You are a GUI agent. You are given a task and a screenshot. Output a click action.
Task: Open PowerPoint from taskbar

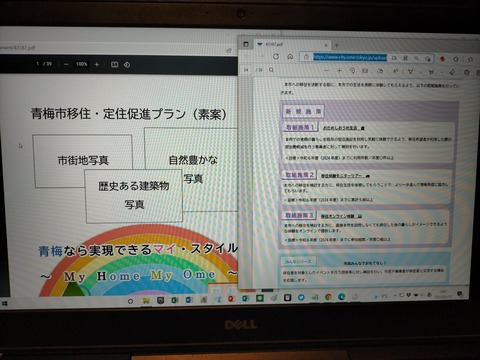coord(231,299)
